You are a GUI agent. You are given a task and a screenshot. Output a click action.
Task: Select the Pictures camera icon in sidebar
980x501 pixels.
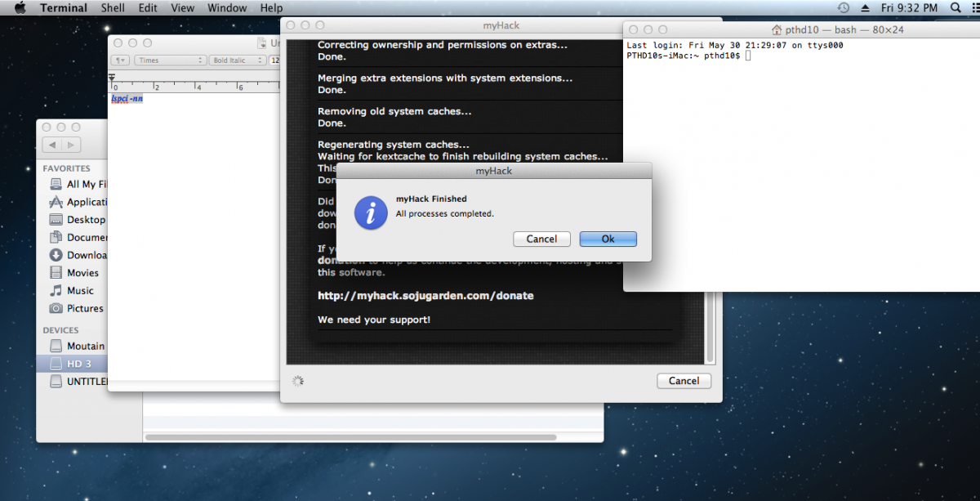click(56, 309)
